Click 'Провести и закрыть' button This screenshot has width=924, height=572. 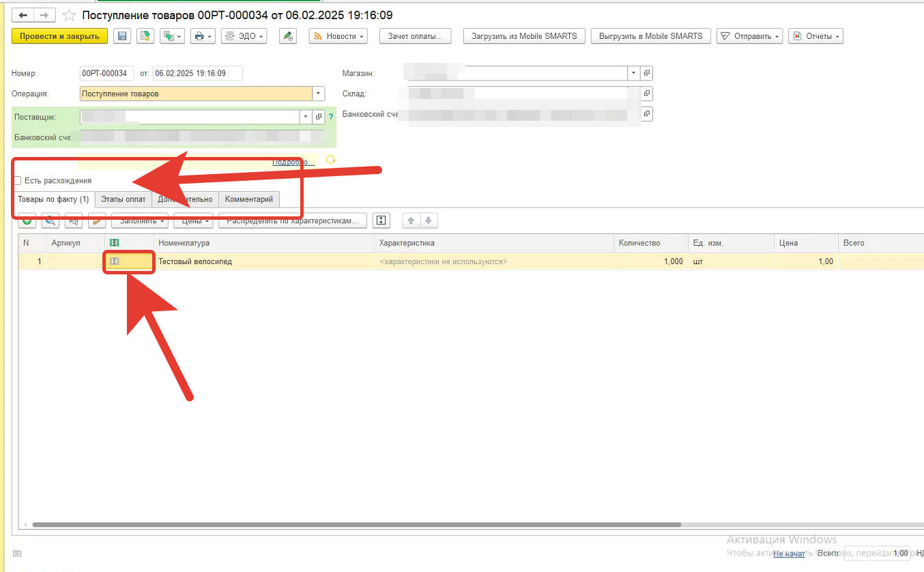tap(59, 36)
